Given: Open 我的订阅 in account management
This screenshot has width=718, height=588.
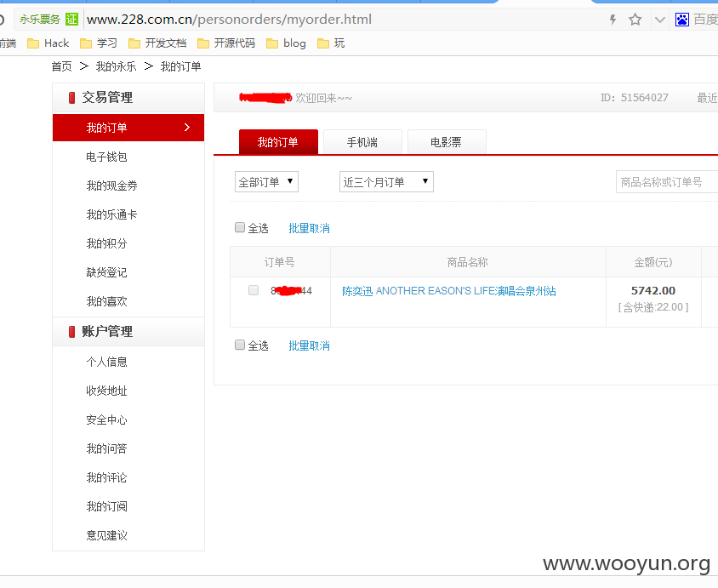Looking at the screenshot, I should pos(106,506).
